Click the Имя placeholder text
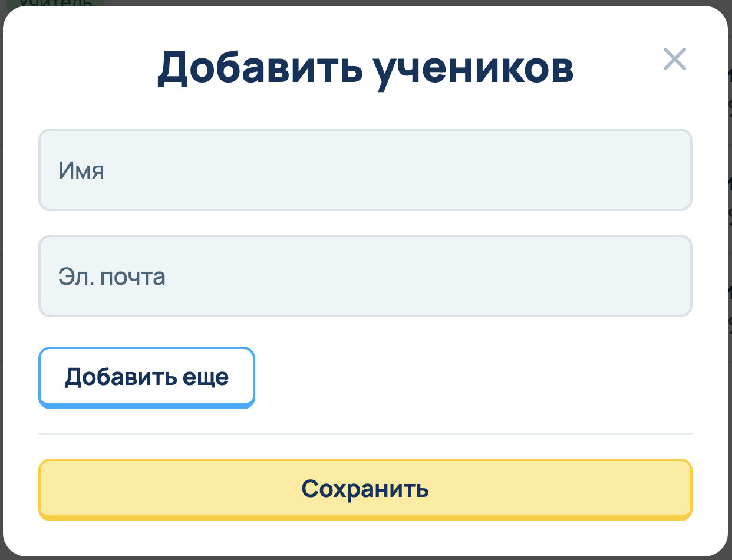 point(81,170)
